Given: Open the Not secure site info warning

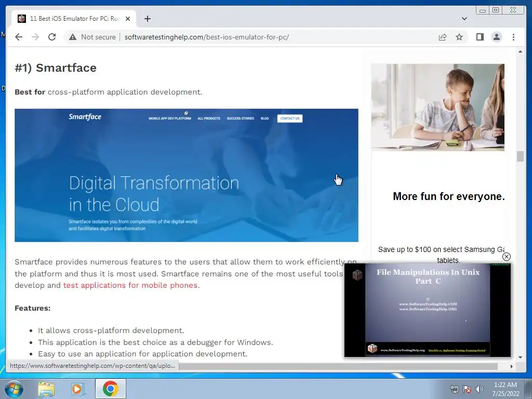Looking at the screenshot, I should [92, 37].
